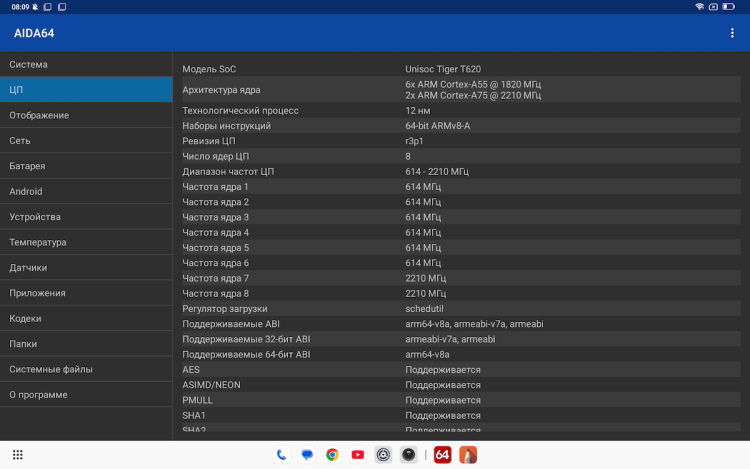The image size is (750, 469).
Task: Select the Частота ядра 4 row
Action: (x=461, y=232)
